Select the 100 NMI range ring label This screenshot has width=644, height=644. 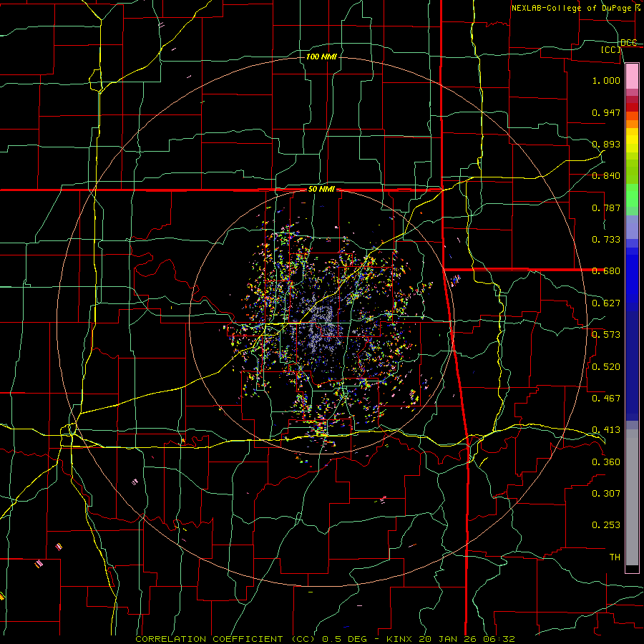click(321, 57)
